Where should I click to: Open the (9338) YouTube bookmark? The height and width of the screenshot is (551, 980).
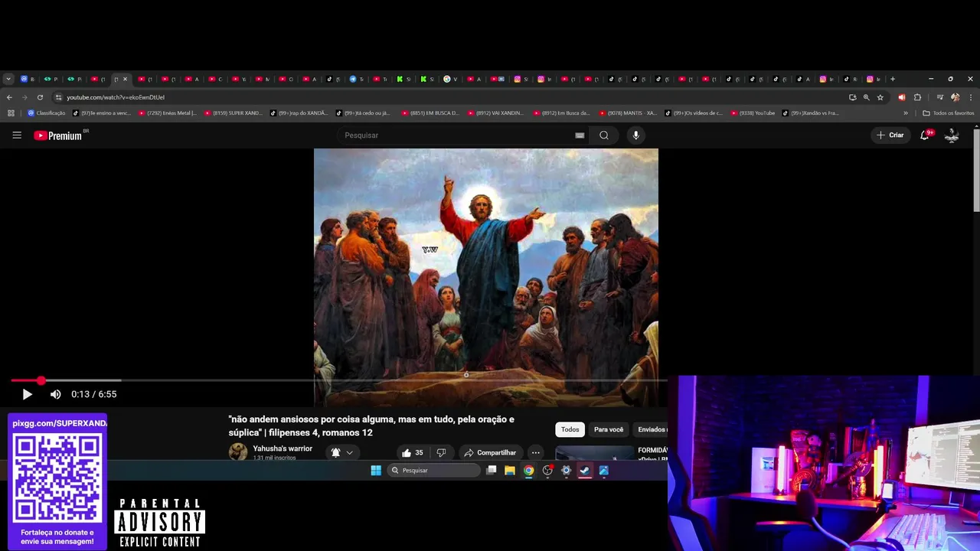tap(753, 113)
